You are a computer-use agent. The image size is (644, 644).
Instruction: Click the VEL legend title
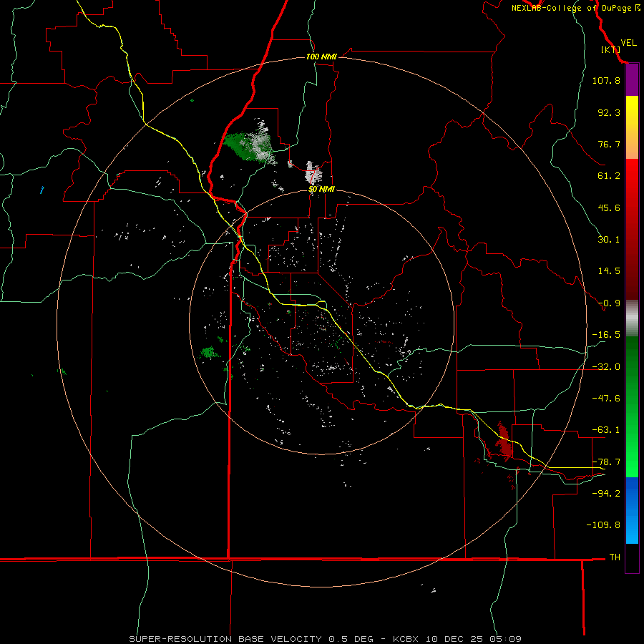click(628, 43)
